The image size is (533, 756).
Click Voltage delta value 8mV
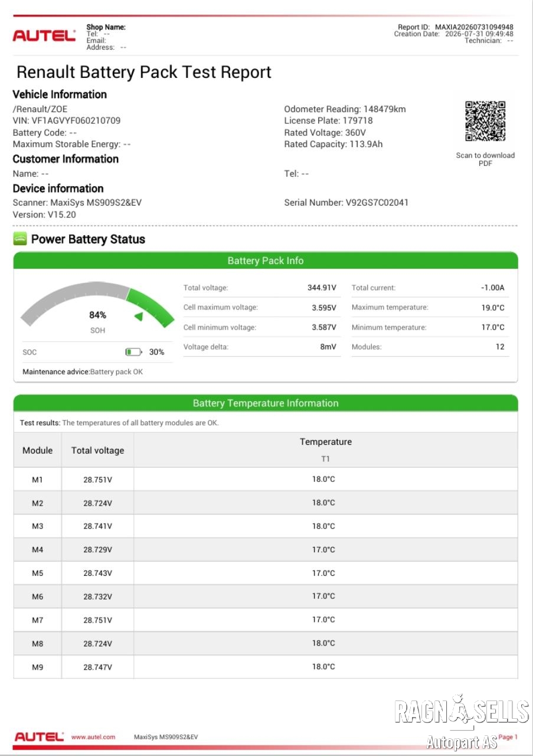pyautogui.click(x=328, y=347)
